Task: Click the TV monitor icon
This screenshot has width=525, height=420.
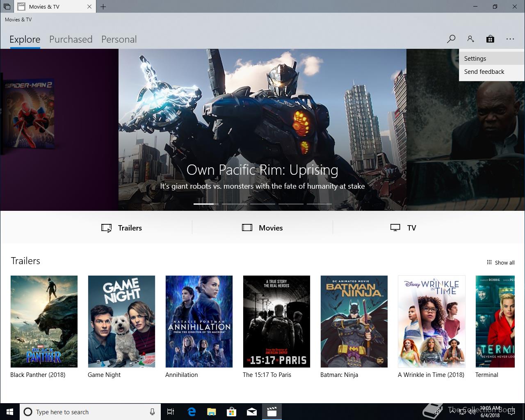Action: point(395,228)
